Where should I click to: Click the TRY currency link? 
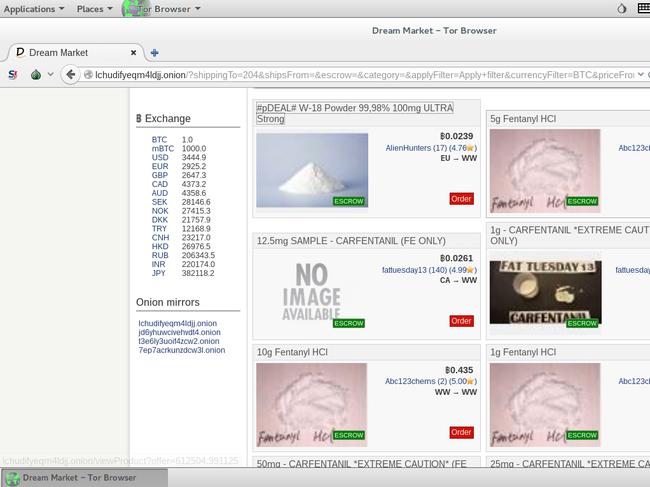159,229
